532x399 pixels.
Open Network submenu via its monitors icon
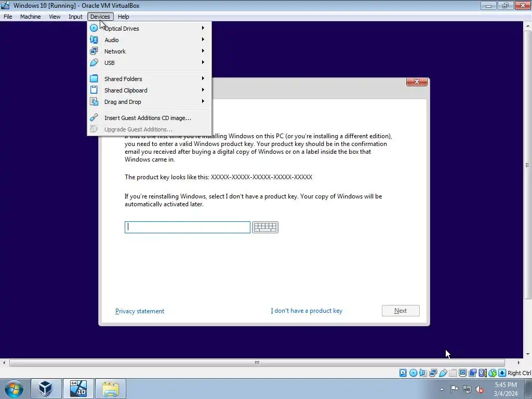(94, 51)
